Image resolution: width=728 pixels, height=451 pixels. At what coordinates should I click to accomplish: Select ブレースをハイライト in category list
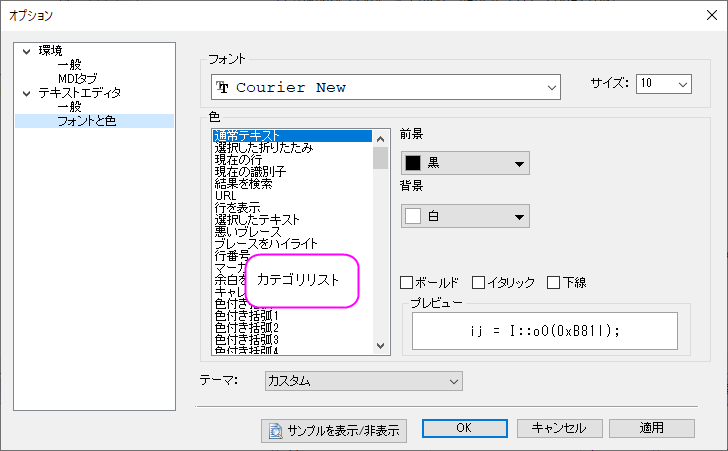click(292, 244)
